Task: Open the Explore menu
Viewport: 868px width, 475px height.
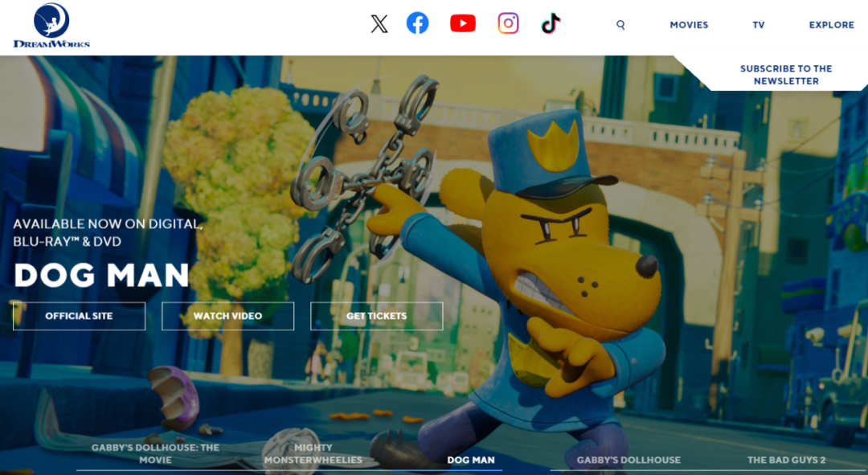Action: coord(832,25)
